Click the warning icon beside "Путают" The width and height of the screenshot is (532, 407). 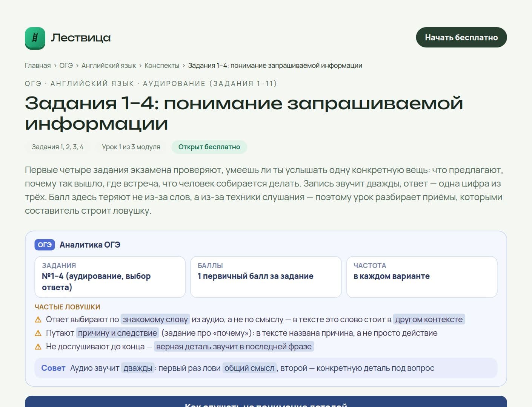(x=38, y=333)
